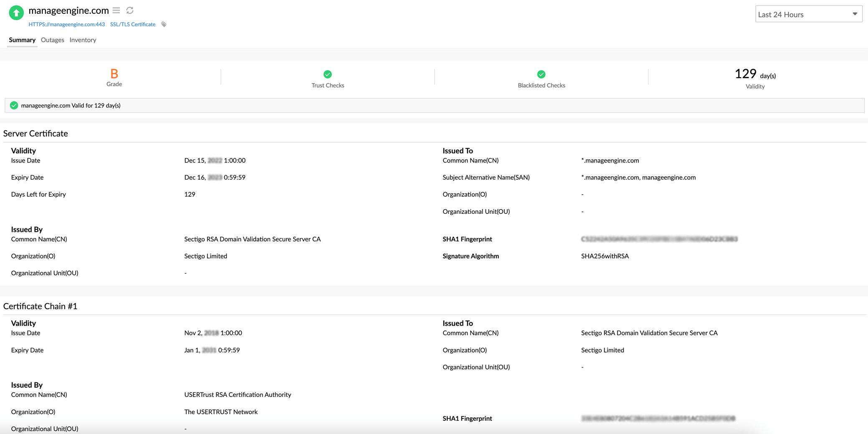This screenshot has height=434, width=868.
Task: Select the Trust Checks label
Action: 328,85
